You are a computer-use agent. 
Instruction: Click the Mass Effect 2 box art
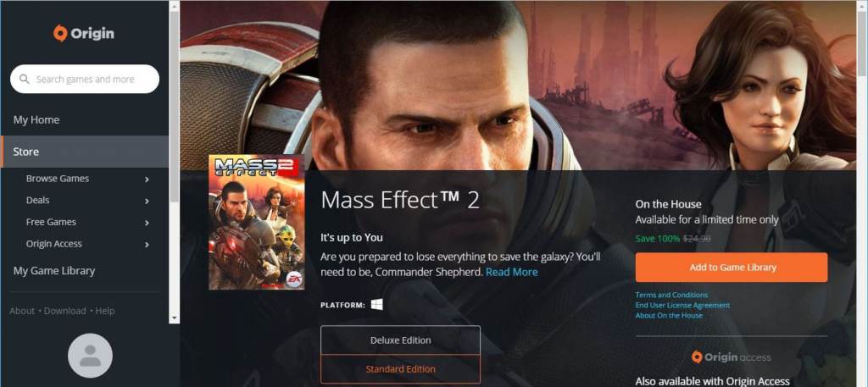(x=256, y=222)
